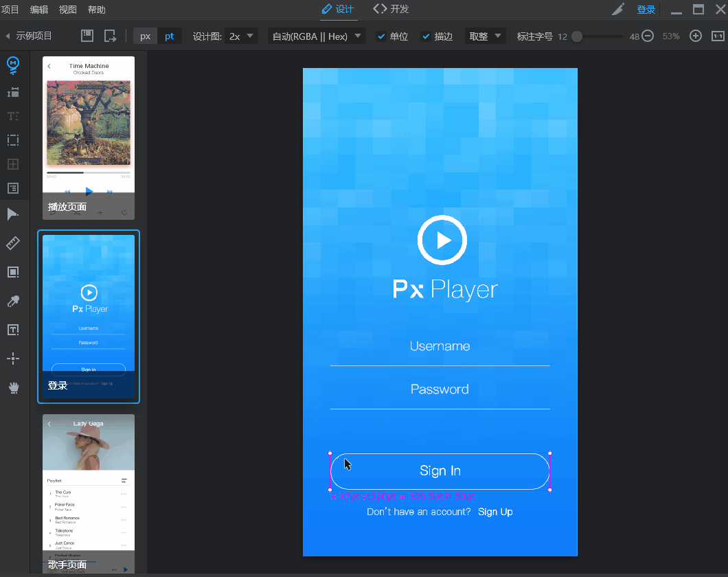Select the smart marking tool with M logo
The image size is (728, 577).
pos(13,65)
